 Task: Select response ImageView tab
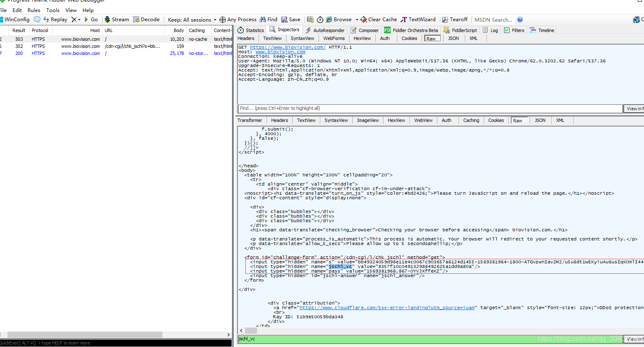coord(368,120)
